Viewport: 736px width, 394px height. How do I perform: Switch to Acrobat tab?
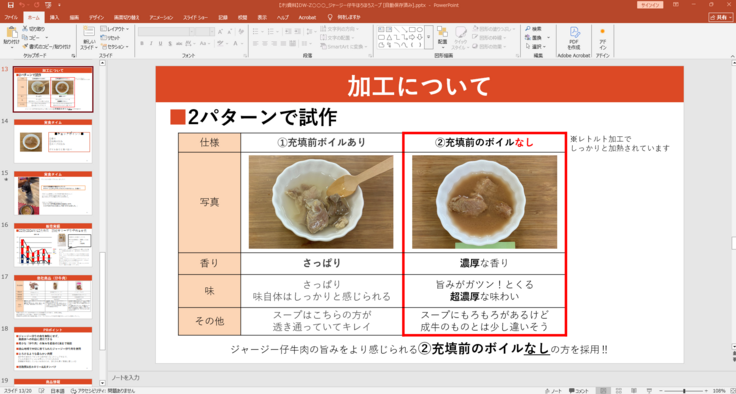tap(307, 17)
